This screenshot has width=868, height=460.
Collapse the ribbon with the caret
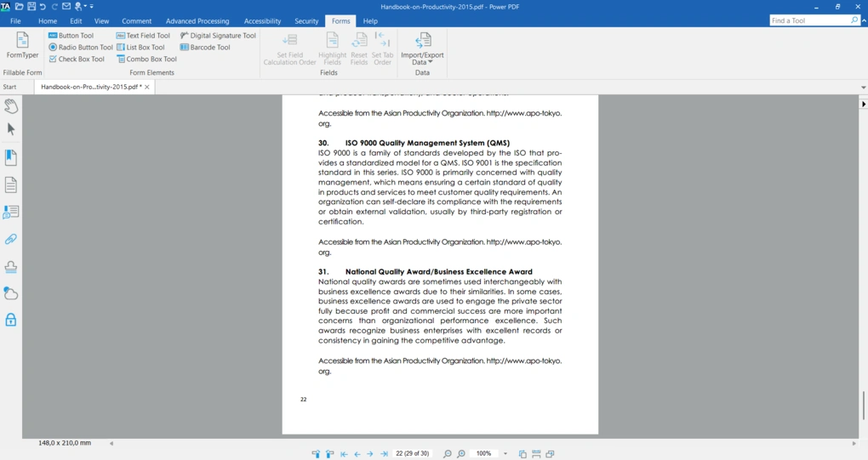coord(864,20)
